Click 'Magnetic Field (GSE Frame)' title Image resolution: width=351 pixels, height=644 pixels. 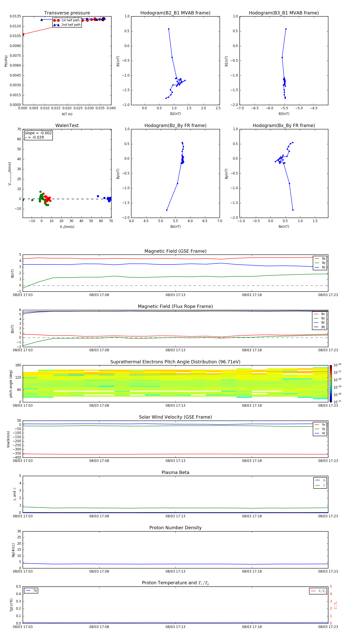(x=175, y=251)
